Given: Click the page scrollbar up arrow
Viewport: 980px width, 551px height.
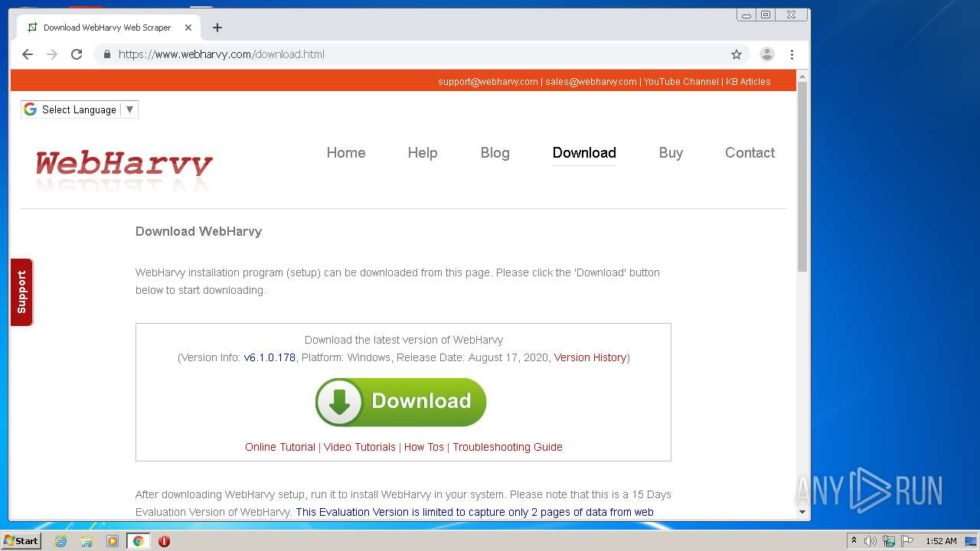Looking at the screenshot, I should pos(802,77).
